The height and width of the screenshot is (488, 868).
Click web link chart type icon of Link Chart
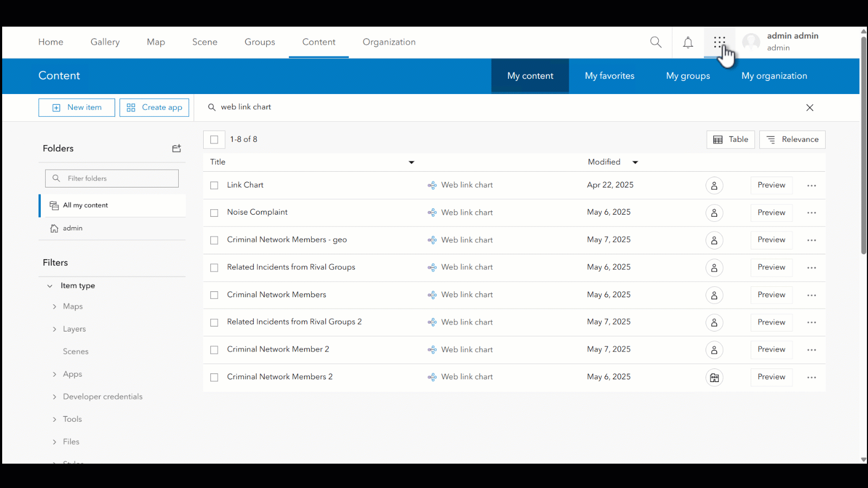[x=432, y=185]
